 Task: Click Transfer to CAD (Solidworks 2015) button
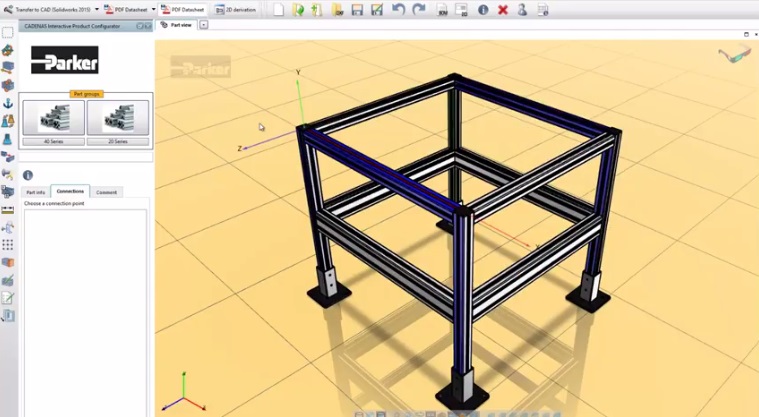(x=47, y=9)
